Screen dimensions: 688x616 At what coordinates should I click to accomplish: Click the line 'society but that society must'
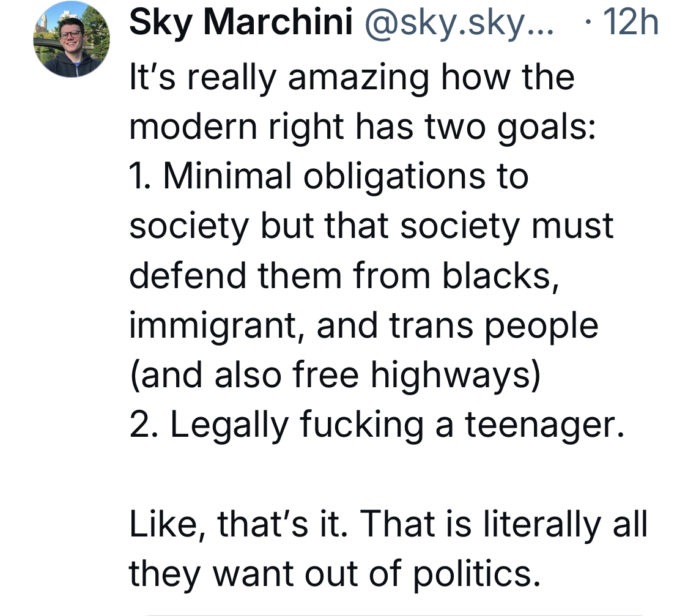pyautogui.click(x=371, y=226)
